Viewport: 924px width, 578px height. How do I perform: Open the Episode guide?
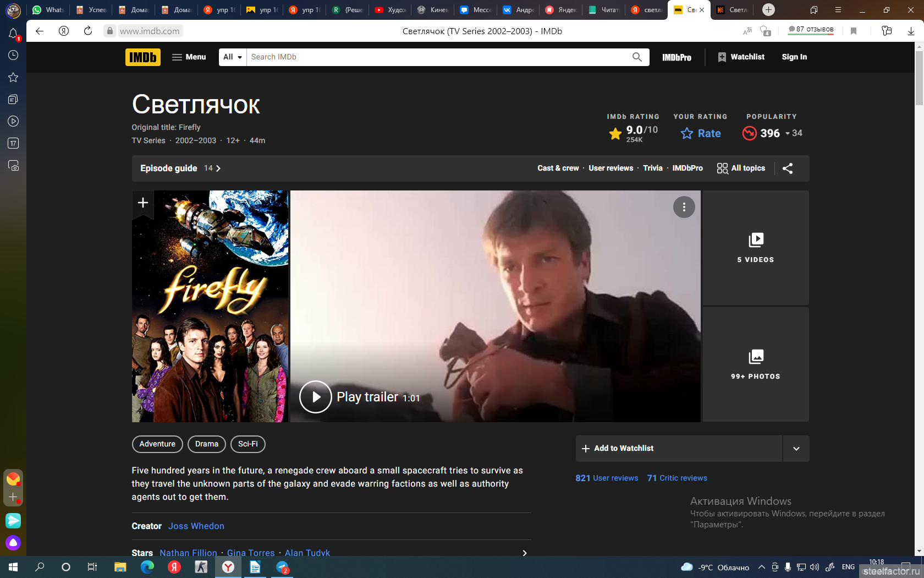click(180, 168)
